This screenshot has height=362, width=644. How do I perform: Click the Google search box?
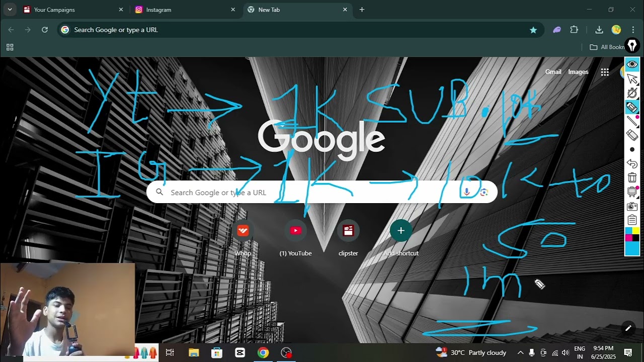pyautogui.click(x=322, y=192)
